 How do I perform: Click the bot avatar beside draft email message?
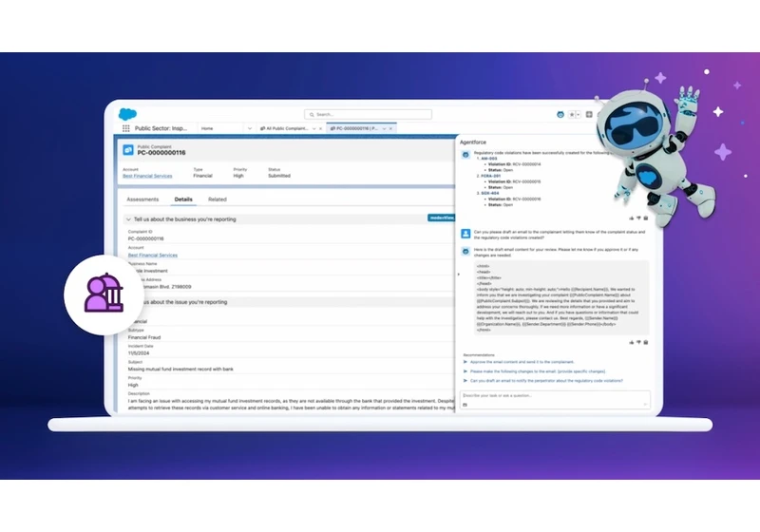[x=465, y=251]
